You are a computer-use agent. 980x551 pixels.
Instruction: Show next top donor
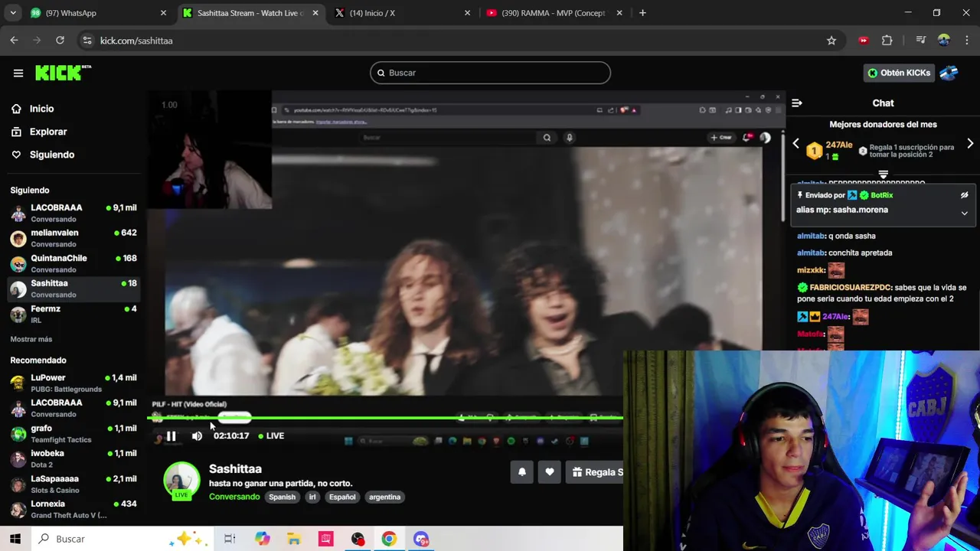coord(970,144)
